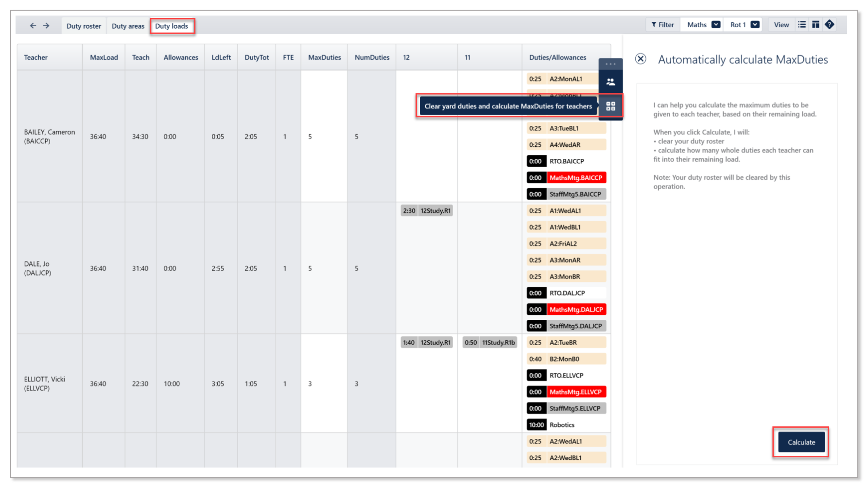Viewport: 868px width, 486px height.
Task: Click DALE's 2:30 12Study.R1 class tag
Action: 427,211
